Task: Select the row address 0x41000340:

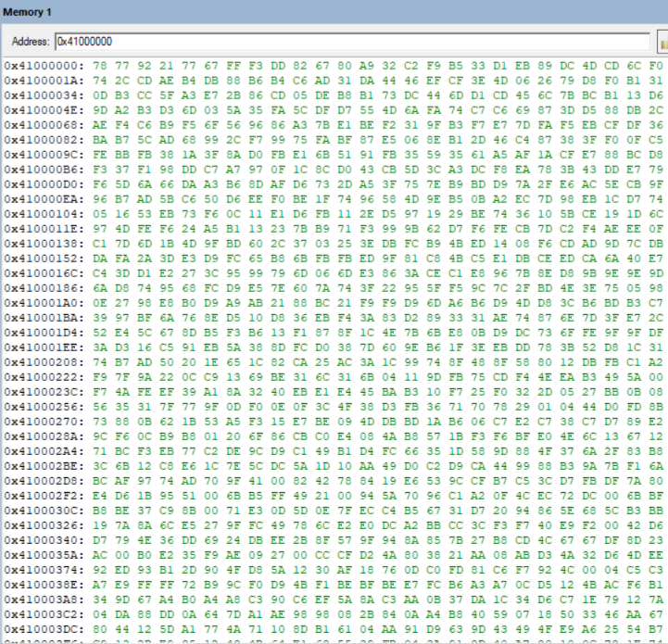Action: coord(44,540)
